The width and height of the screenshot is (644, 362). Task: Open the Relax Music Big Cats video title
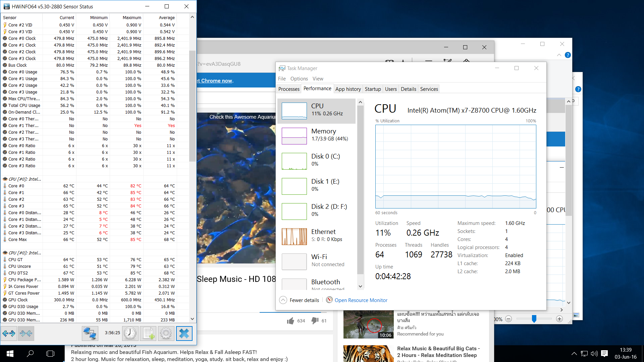coord(438,352)
